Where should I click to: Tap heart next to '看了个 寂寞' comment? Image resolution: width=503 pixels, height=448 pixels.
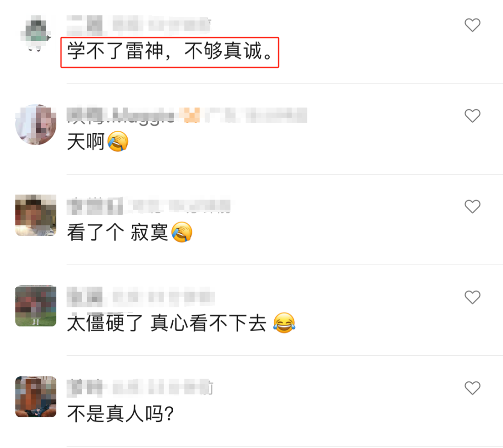point(473,206)
